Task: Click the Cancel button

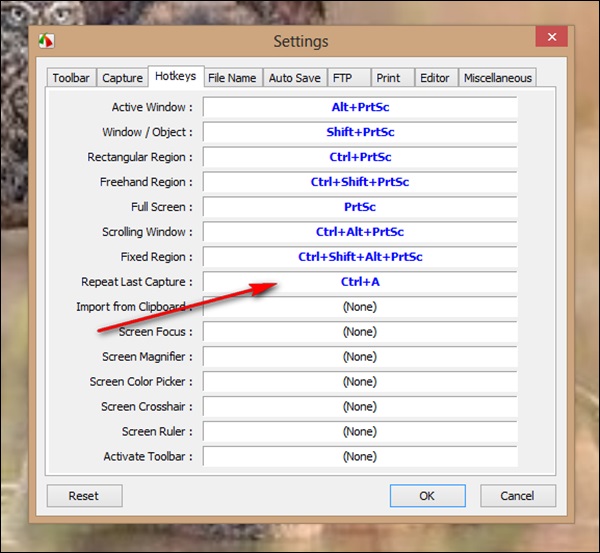Action: [x=518, y=496]
